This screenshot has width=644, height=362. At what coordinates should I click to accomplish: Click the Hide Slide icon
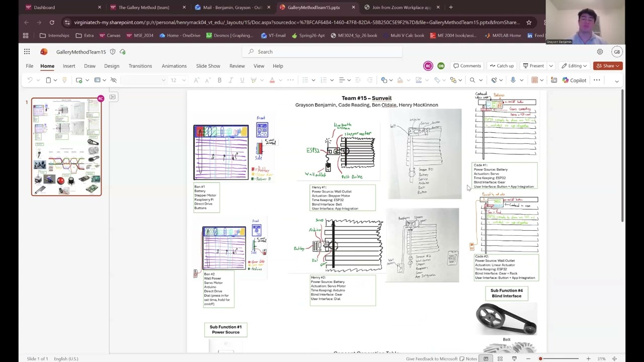click(x=114, y=80)
